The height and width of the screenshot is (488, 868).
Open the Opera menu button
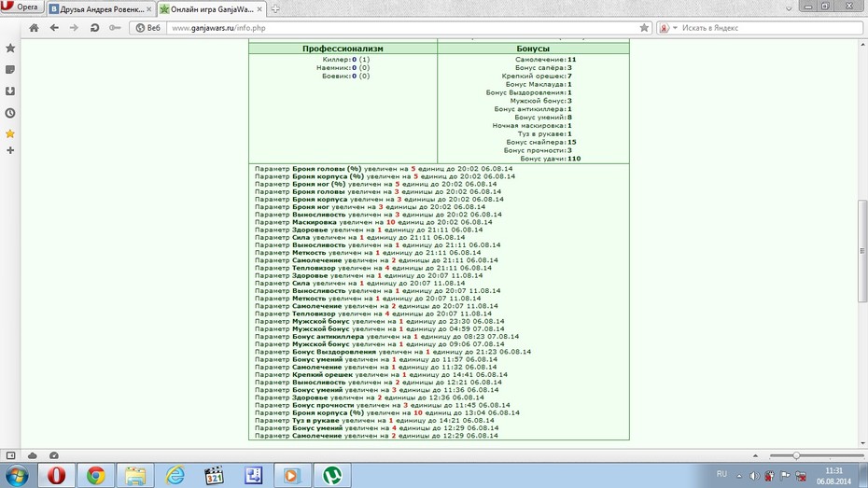[x=21, y=7]
